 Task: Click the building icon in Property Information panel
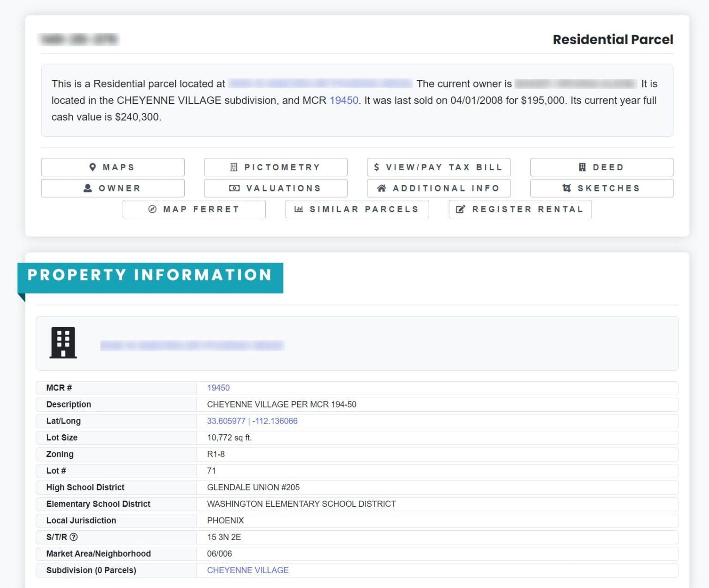(x=63, y=343)
